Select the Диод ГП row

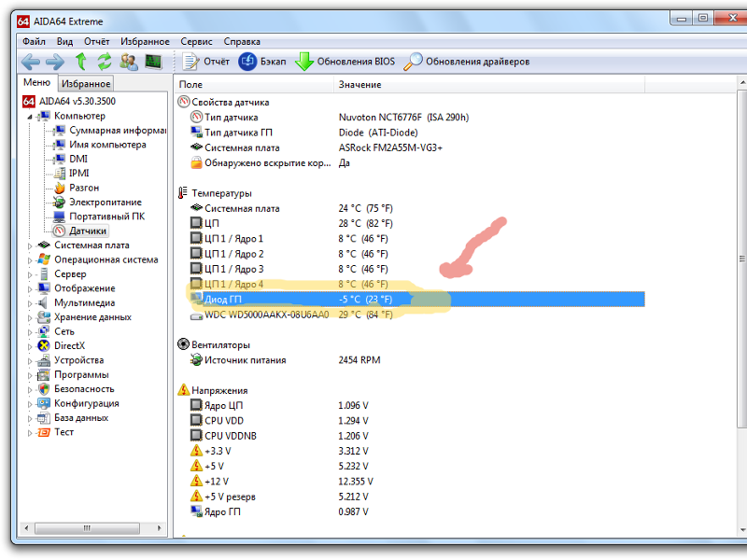(x=416, y=299)
